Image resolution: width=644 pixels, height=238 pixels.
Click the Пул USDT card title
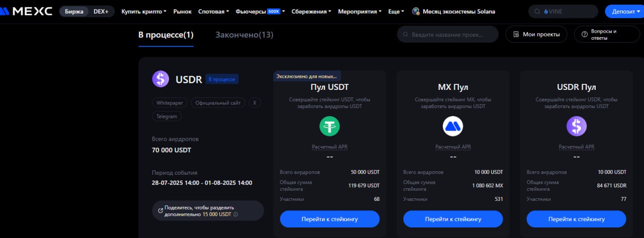pyautogui.click(x=330, y=87)
